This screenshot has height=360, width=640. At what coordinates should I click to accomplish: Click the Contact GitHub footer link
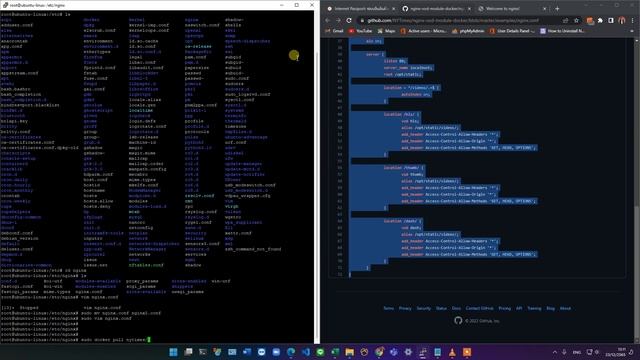coord(480,309)
